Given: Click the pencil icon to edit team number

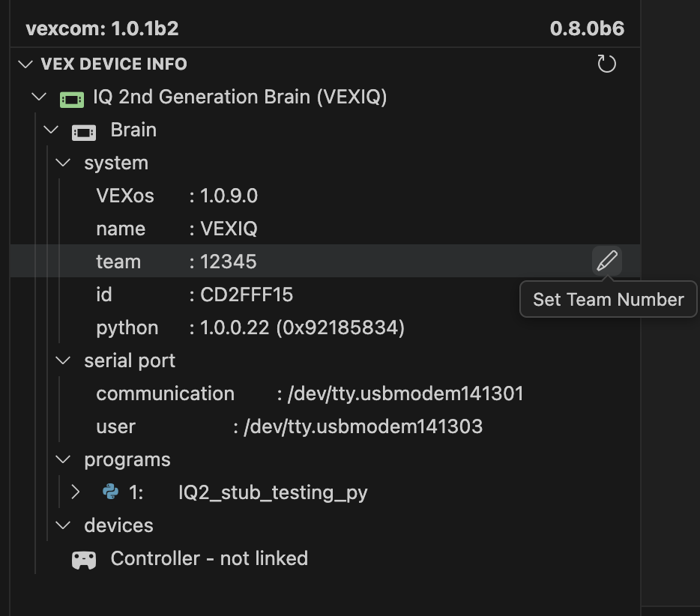Looking at the screenshot, I should [607, 261].
